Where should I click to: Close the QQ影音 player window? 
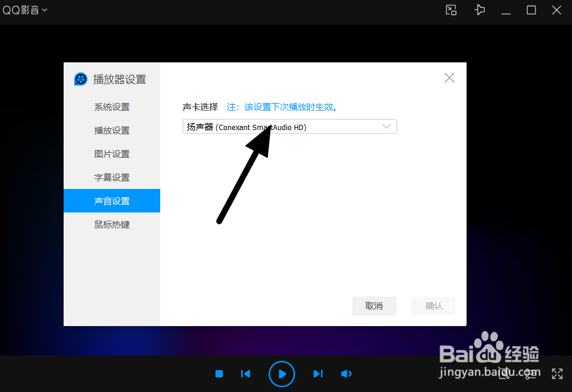[556, 10]
